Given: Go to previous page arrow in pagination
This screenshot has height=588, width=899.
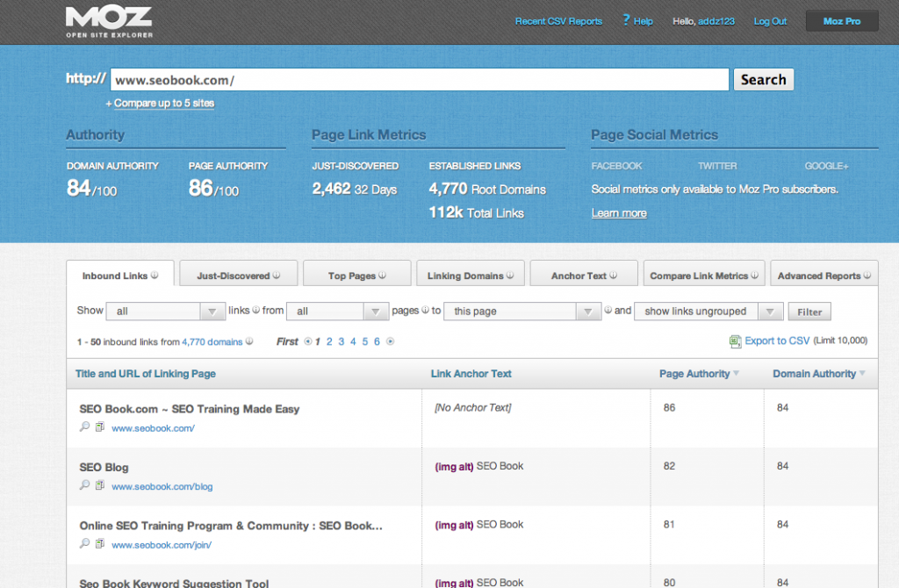Looking at the screenshot, I should [x=308, y=341].
